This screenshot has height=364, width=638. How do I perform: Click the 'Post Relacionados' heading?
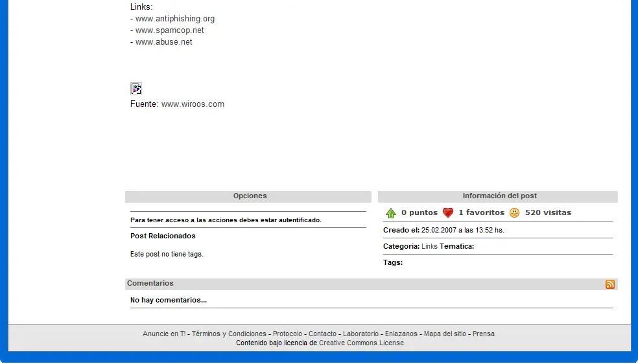tap(163, 236)
